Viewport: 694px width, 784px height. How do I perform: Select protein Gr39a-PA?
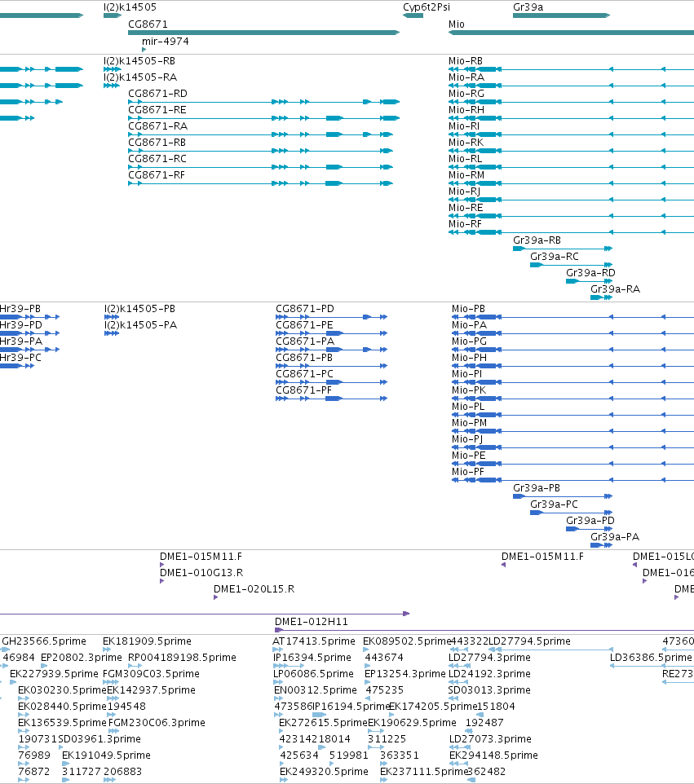[x=601, y=545]
